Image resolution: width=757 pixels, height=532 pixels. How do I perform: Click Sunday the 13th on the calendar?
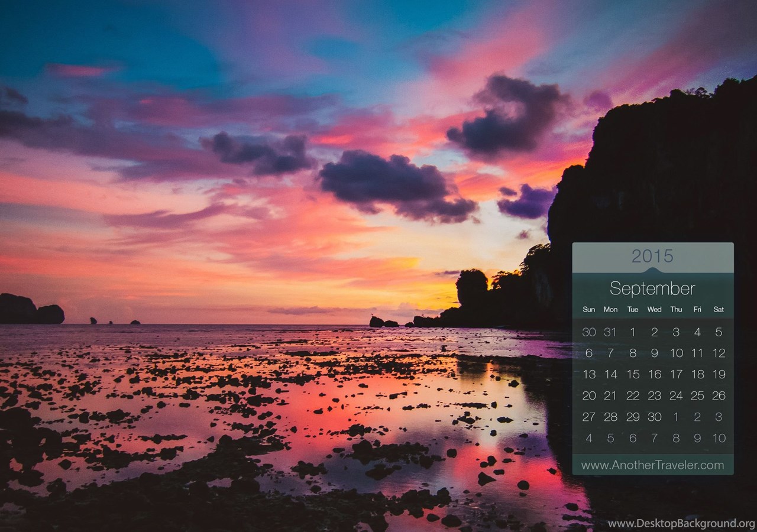click(x=589, y=374)
